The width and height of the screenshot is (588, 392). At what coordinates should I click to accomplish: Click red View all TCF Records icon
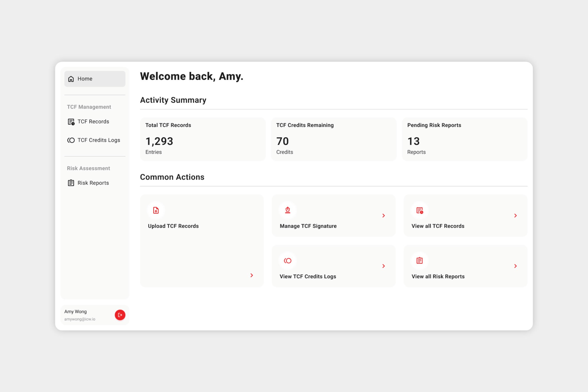click(x=420, y=210)
